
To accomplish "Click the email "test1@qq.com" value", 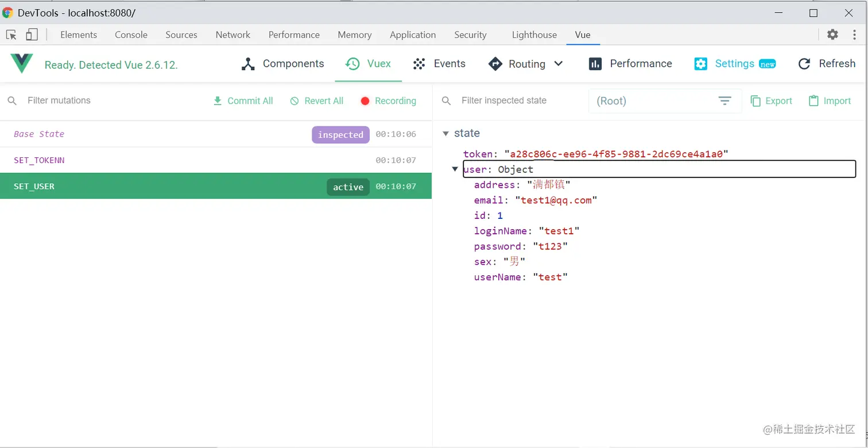I will 556,200.
